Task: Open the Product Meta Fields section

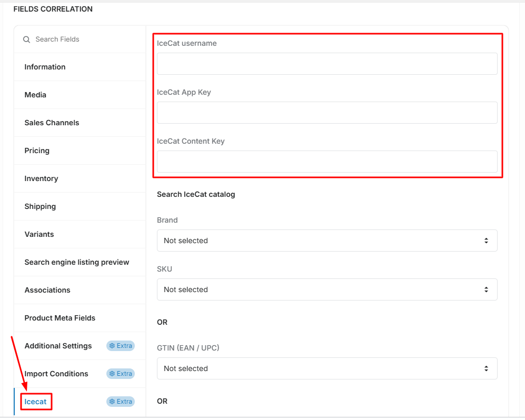Action: tap(80, 318)
